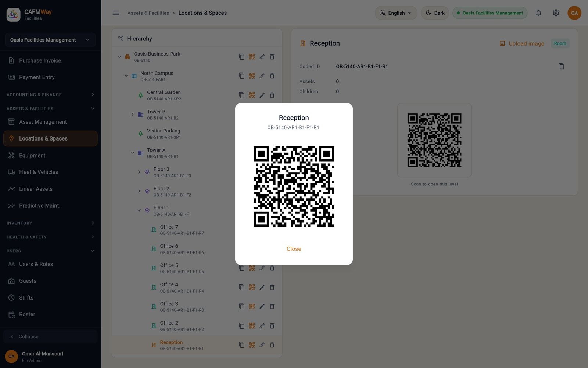Delete the Office 2 room
Screen dimensions: 588x368
pyautogui.click(x=272, y=326)
